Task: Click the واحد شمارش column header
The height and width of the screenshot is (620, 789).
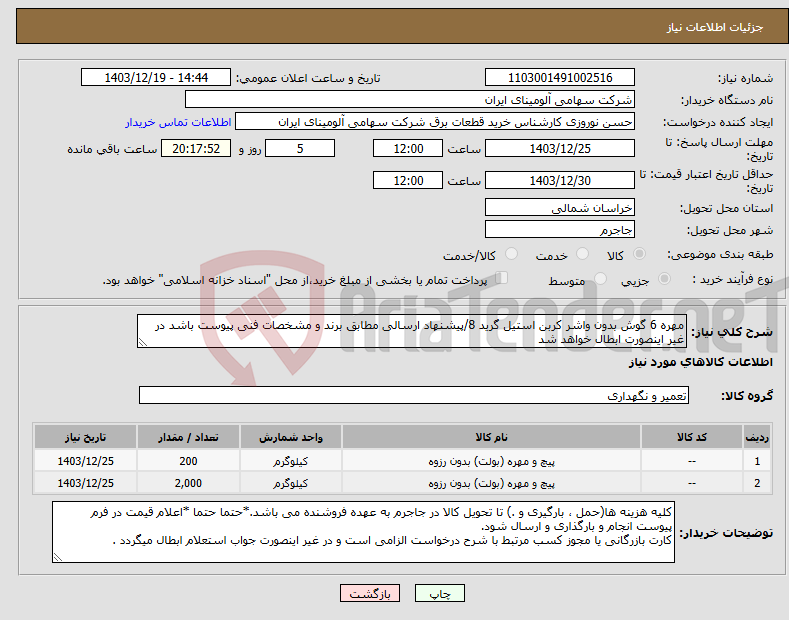Action: point(290,437)
